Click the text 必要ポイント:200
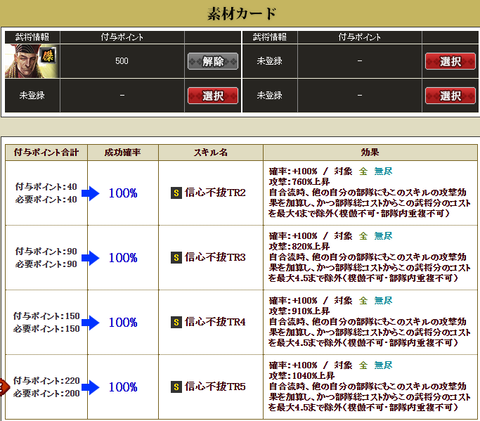This screenshot has width=480, height=421. pyautogui.click(x=46, y=393)
